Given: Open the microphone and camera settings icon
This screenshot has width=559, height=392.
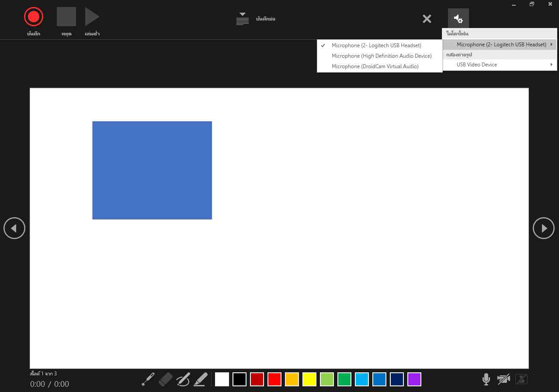Looking at the screenshot, I should tap(458, 19).
